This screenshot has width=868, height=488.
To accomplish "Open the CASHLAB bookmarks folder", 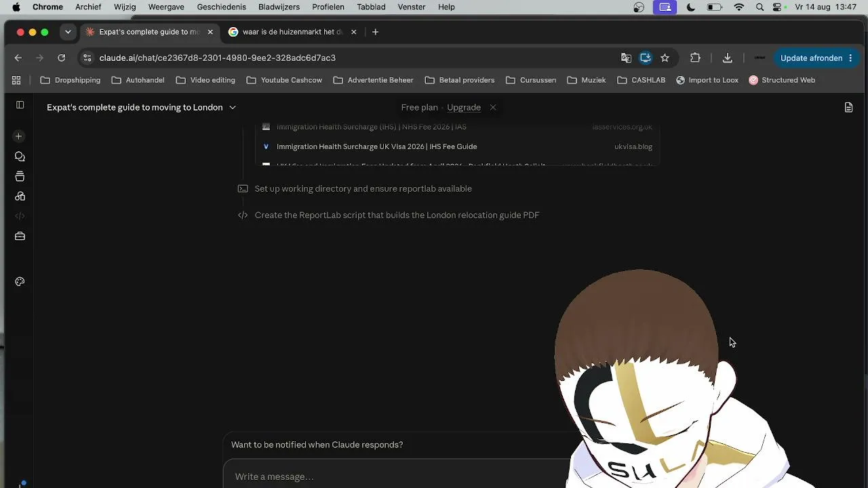I will pos(642,80).
